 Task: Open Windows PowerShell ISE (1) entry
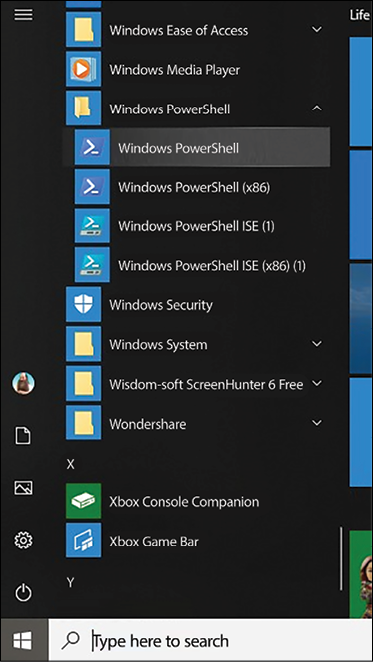[x=196, y=226]
